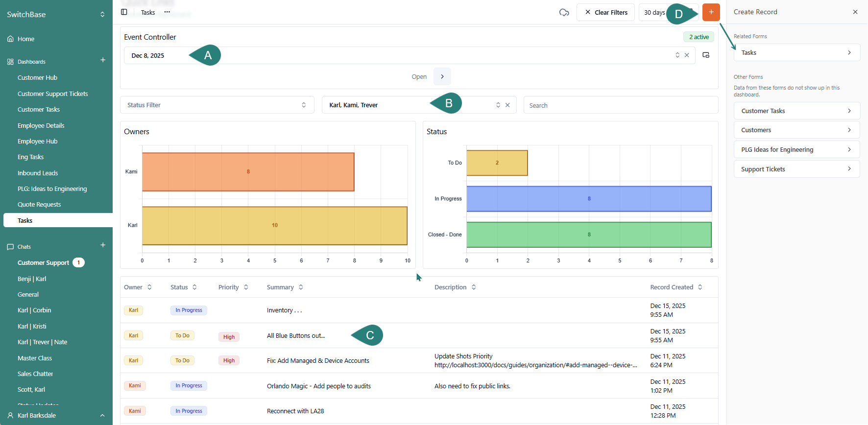Clear the Dec 8, 2025 event selection
The width and height of the screenshot is (868, 425).
pos(687,55)
